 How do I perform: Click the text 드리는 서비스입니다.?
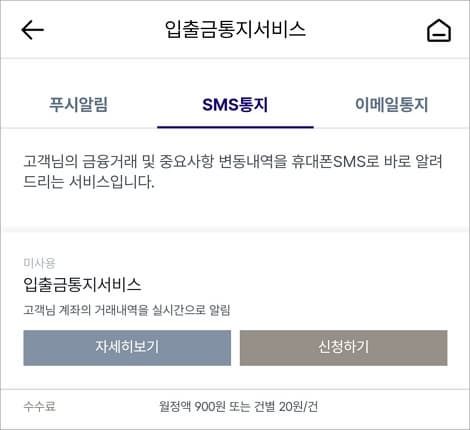tap(89, 182)
